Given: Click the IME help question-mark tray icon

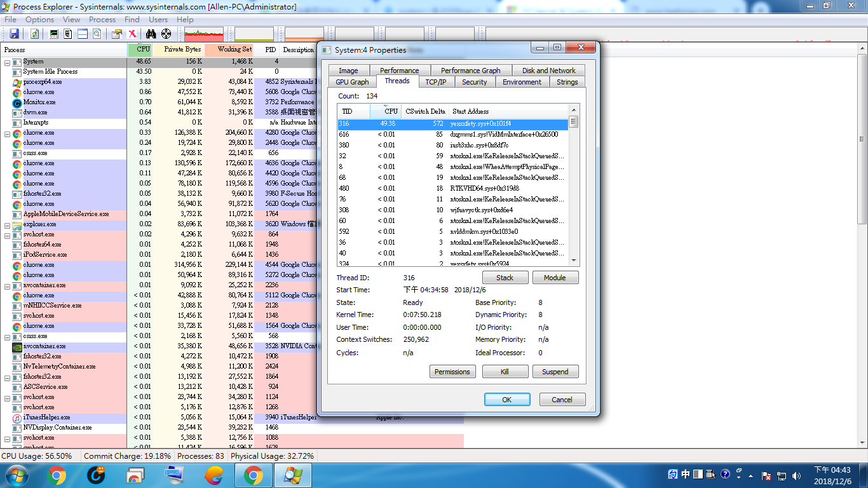Looking at the screenshot, I should click(x=726, y=475).
